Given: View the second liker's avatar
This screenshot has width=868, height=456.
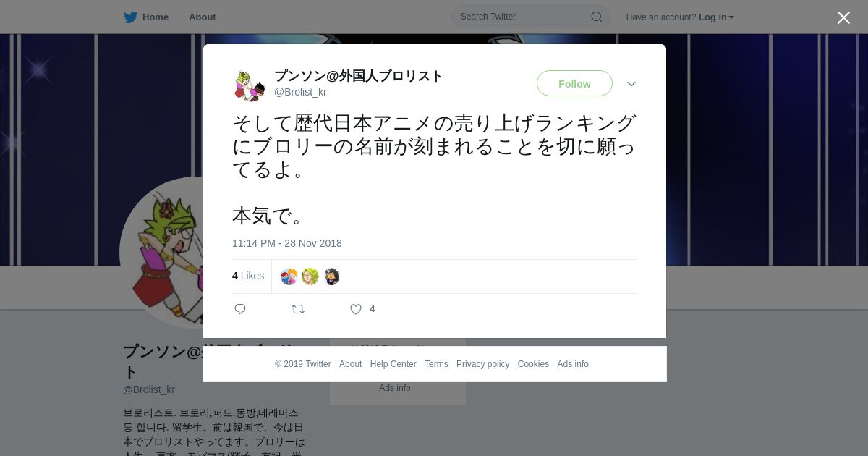Looking at the screenshot, I should point(310,276).
